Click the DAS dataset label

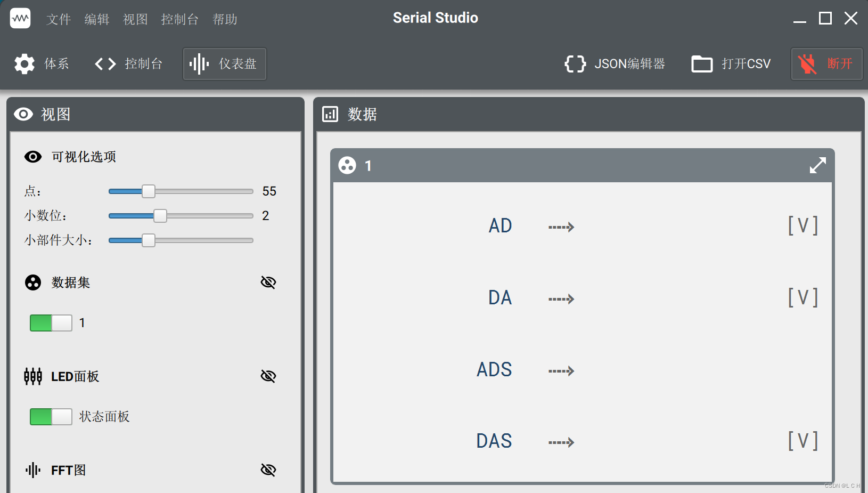494,441
